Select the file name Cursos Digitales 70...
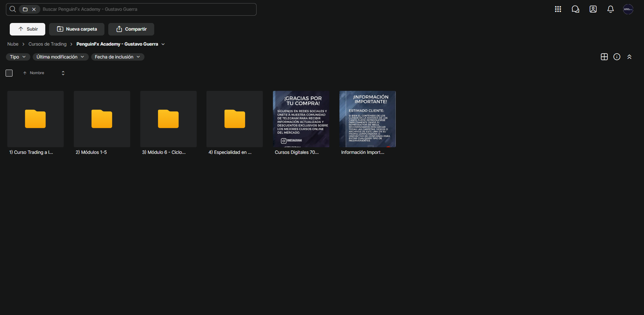 point(297,152)
